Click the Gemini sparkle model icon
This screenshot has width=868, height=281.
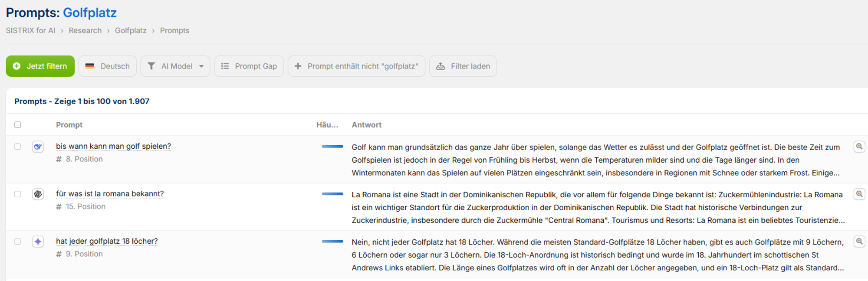click(38, 242)
